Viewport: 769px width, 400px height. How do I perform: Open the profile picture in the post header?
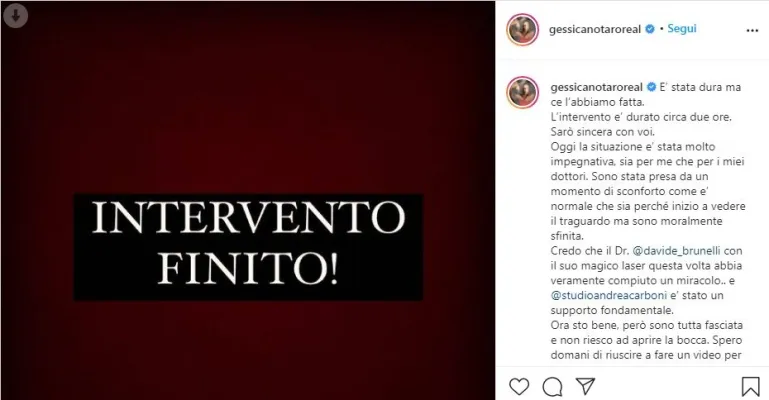(x=523, y=29)
